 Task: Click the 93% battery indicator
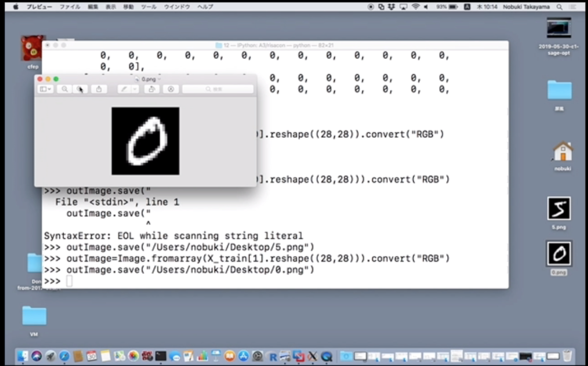447,7
